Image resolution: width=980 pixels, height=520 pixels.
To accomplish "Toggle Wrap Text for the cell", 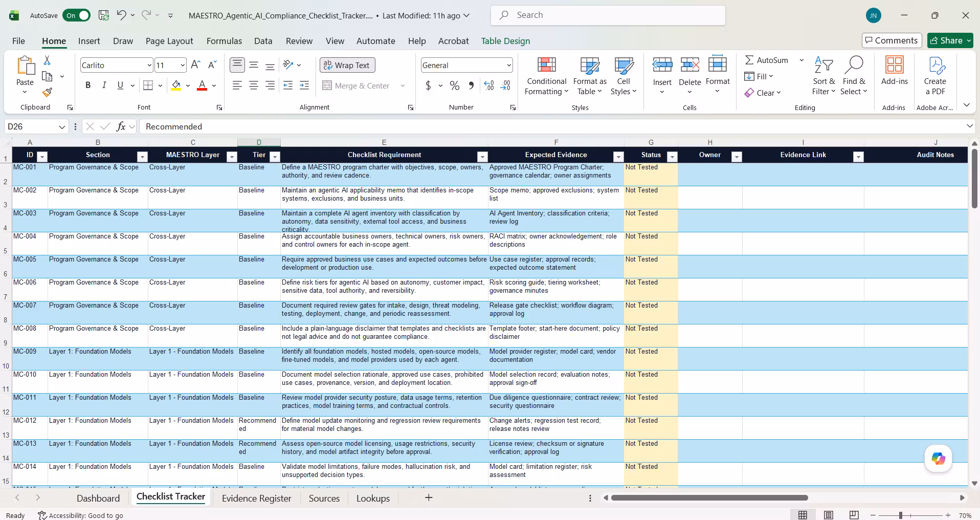I will 348,65.
